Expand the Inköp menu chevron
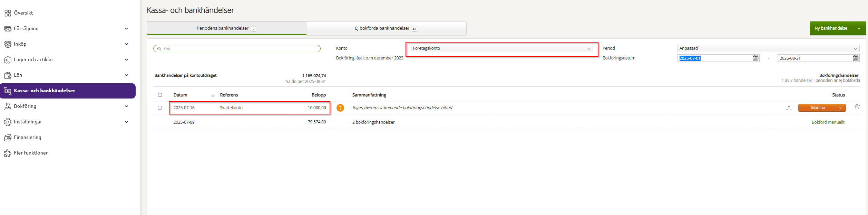The image size is (868, 215). 126,44
